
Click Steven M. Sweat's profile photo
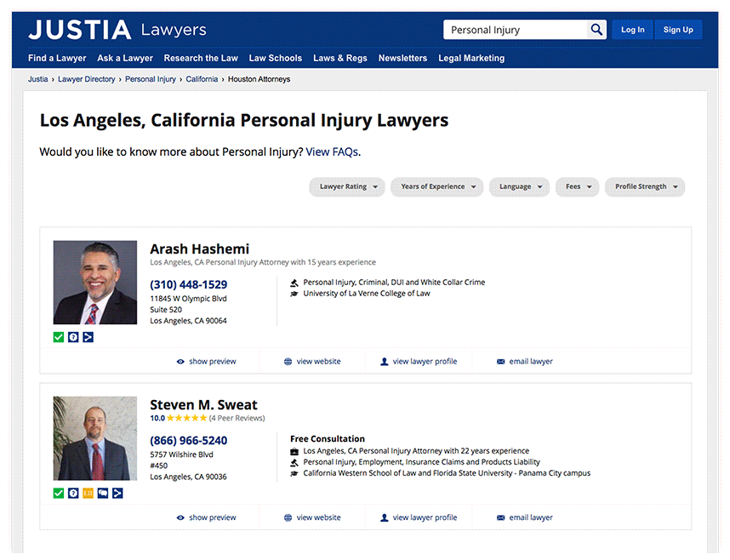coord(95,438)
